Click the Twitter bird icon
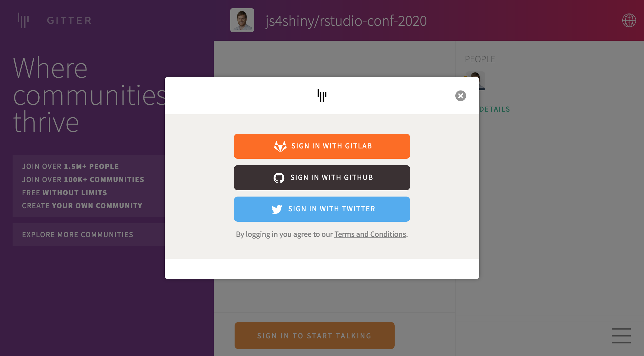 (277, 209)
